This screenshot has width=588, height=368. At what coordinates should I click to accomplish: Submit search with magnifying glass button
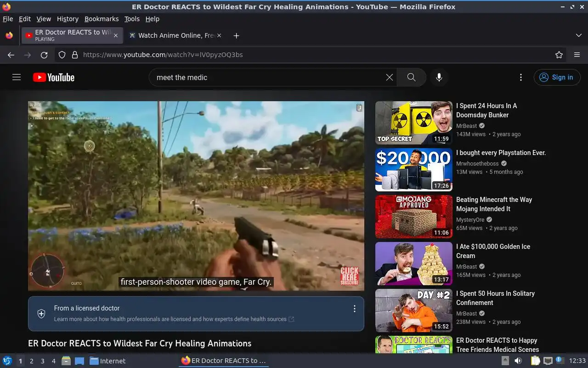pos(411,77)
